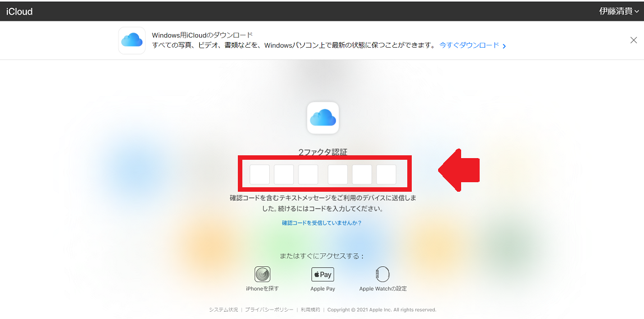
Task: Click the iCloud logo in header
Action: point(19,12)
